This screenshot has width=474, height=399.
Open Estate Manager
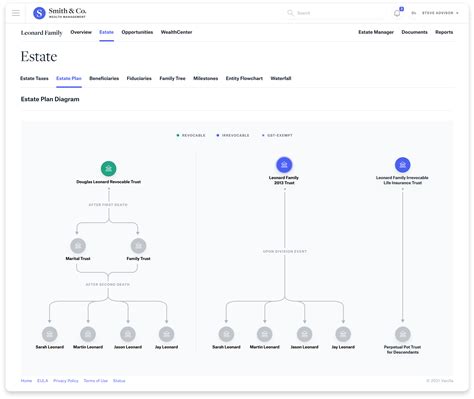376,32
